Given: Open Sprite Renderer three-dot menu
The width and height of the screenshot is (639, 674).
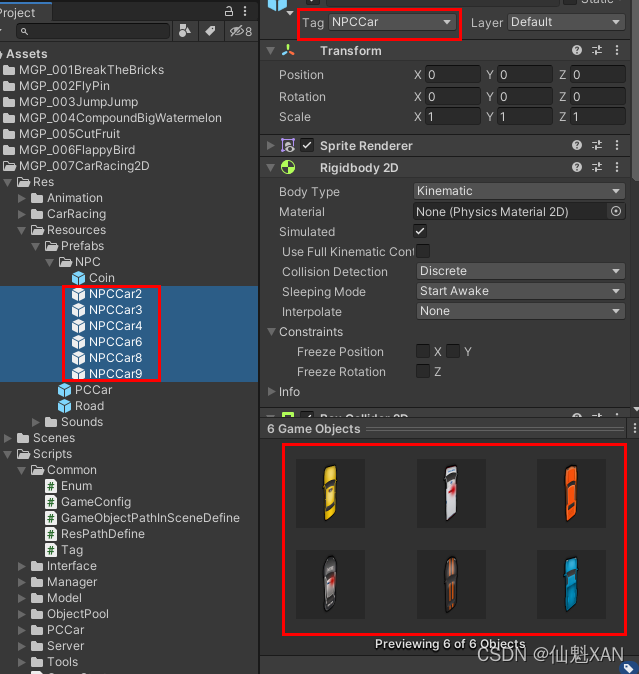Looking at the screenshot, I should pos(617,145).
